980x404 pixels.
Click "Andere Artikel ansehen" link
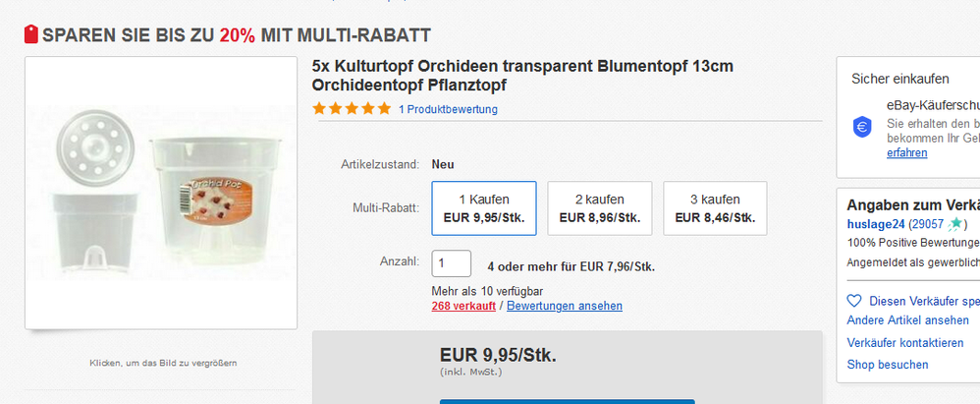point(907,320)
